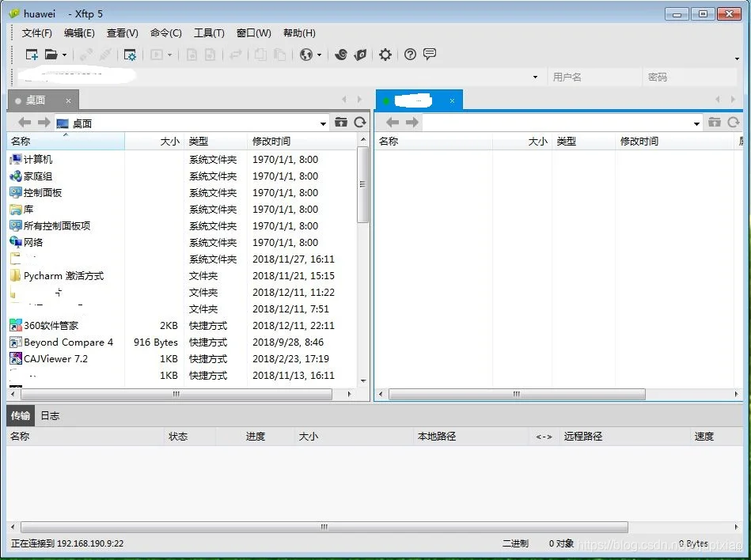The image size is (751, 560).
Task: Open an existing session
Action: coord(49,55)
